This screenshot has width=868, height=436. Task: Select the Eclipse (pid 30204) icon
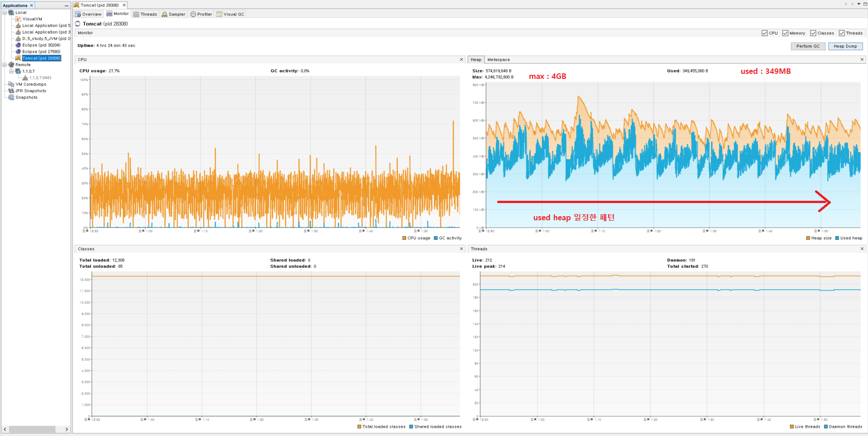(18, 45)
